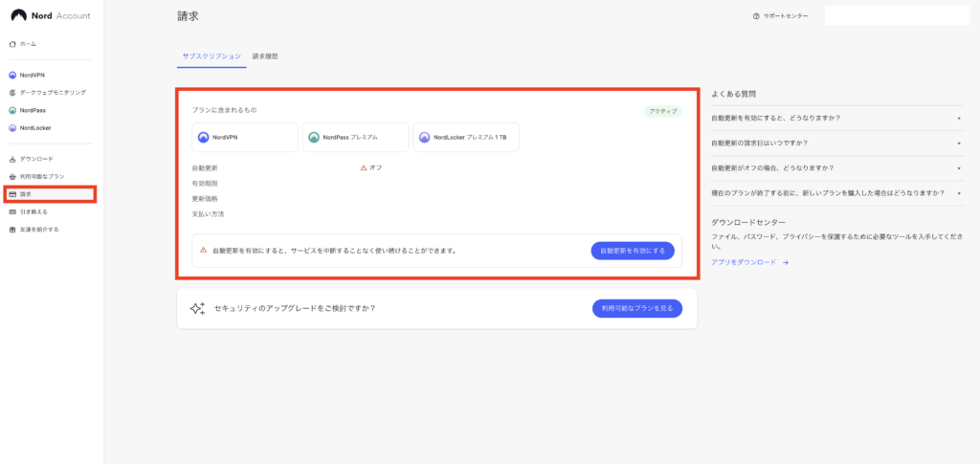Click the 自動更新 label
980x464 pixels.
point(205,168)
